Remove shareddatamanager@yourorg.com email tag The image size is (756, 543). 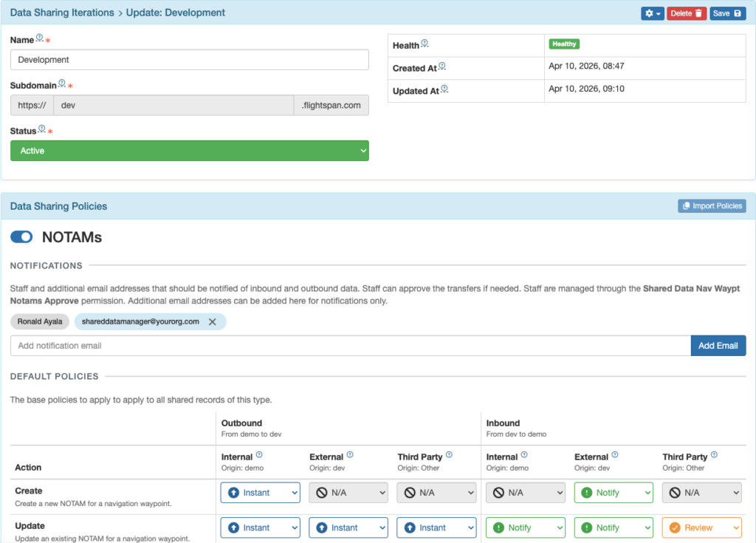(x=213, y=322)
